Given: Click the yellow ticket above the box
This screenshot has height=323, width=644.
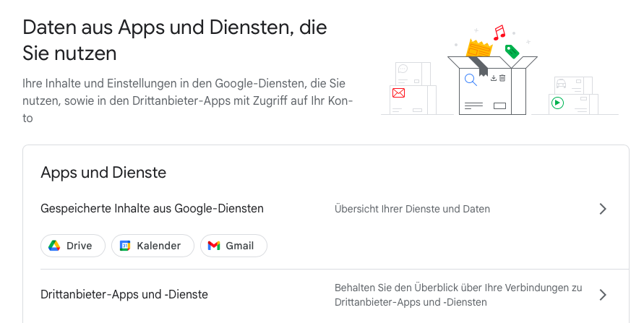Looking at the screenshot, I should tap(479, 48).
